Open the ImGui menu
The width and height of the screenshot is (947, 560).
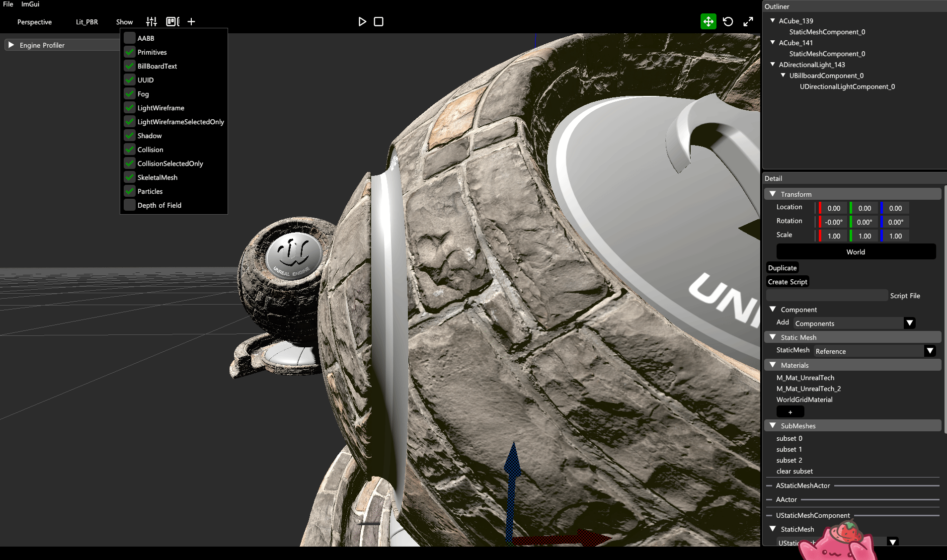coord(30,4)
